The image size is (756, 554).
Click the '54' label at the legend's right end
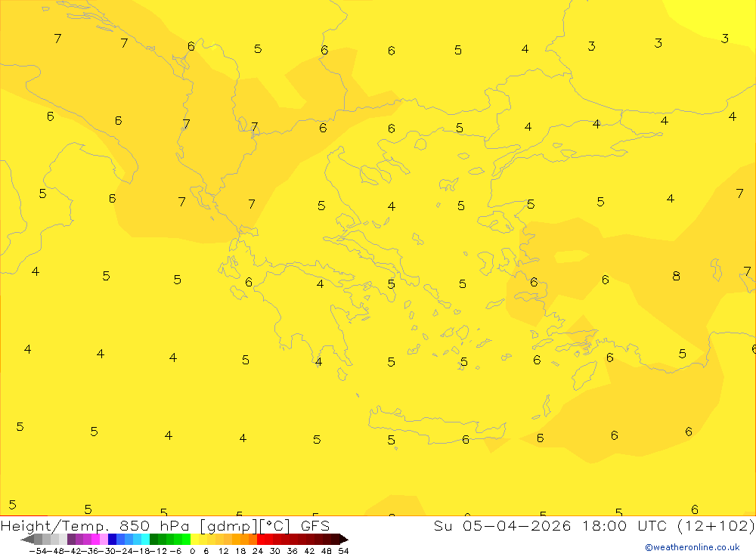[344, 551]
